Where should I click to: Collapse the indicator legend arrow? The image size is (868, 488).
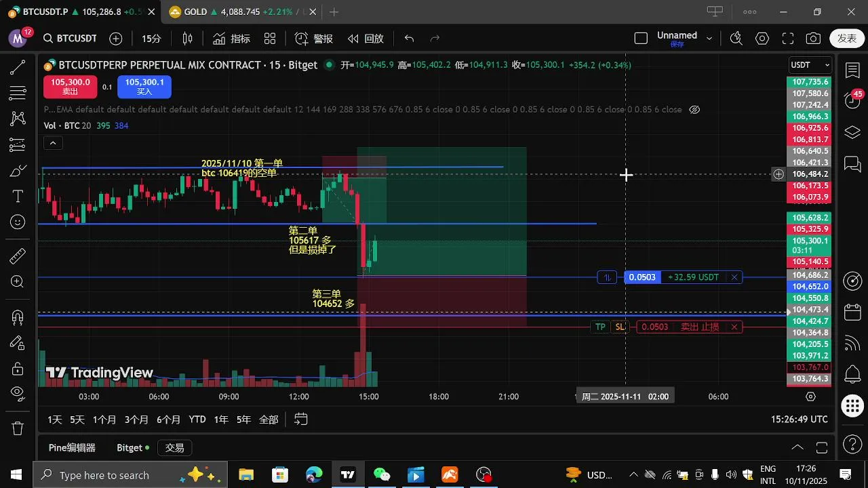pyautogui.click(x=52, y=143)
